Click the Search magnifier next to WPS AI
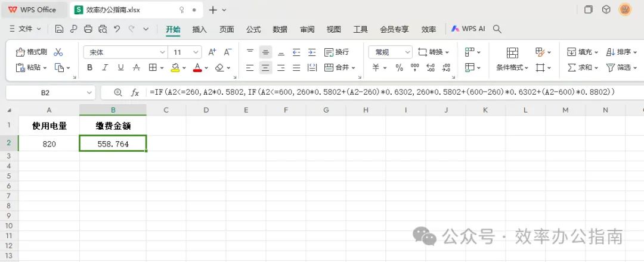The height and width of the screenshot is (262, 644). (497, 29)
